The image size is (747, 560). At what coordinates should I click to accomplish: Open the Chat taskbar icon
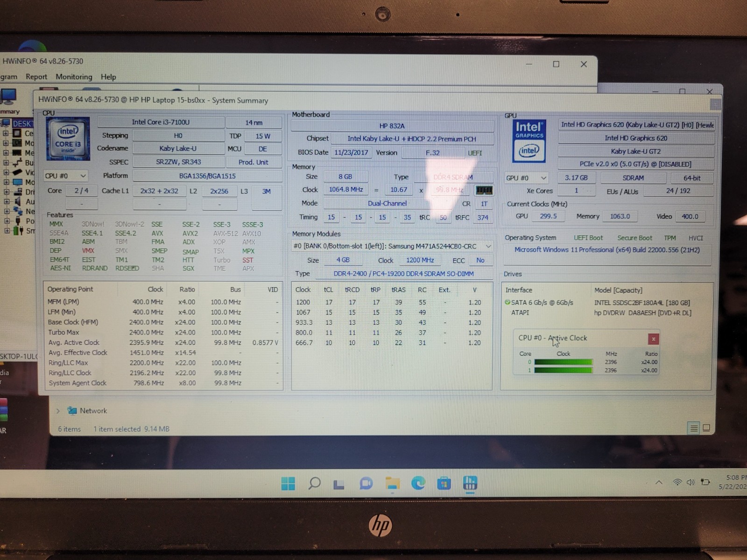(x=366, y=483)
